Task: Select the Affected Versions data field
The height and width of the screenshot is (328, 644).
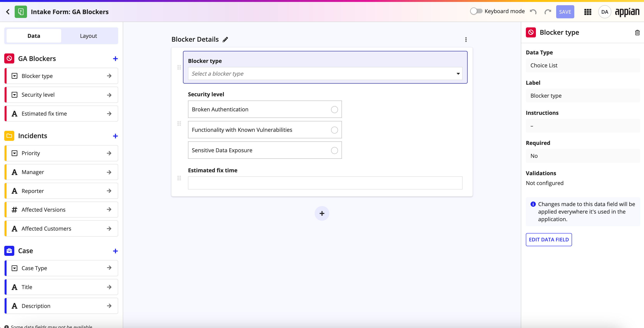Action: (61, 210)
